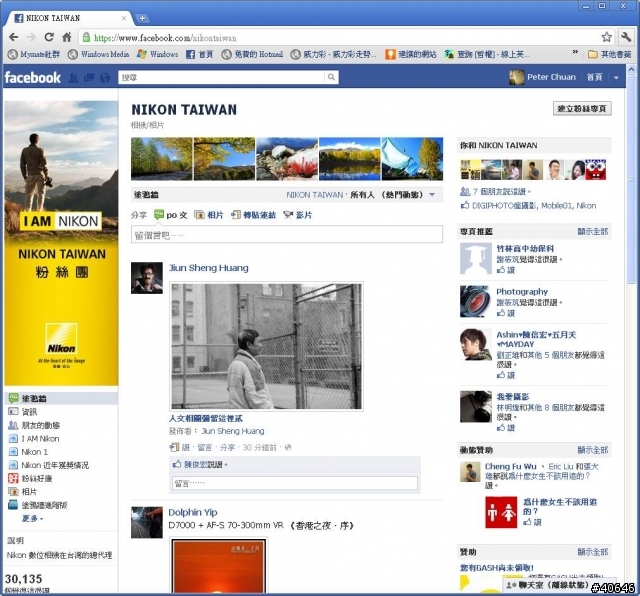Choose 相片 share option
The width and height of the screenshot is (640, 596).
tap(209, 215)
